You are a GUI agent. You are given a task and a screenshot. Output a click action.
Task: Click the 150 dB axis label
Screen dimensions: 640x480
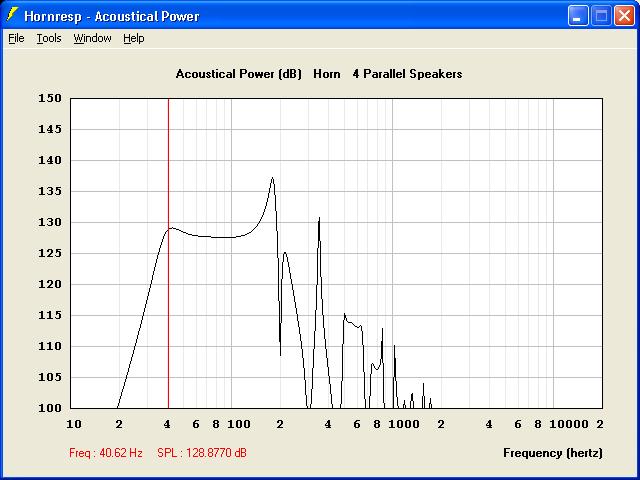[x=50, y=98]
